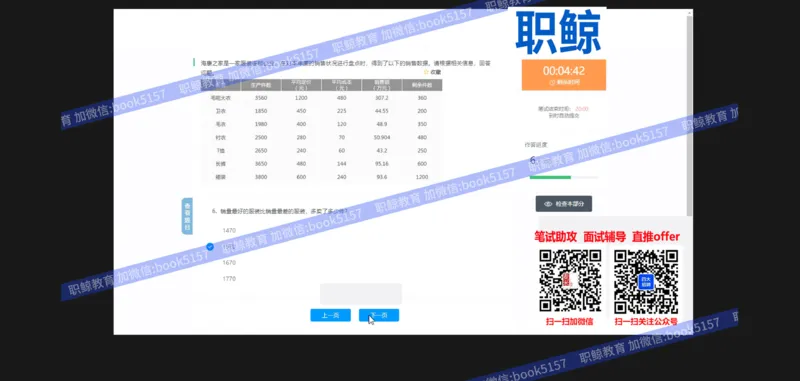Click the question 6 prompt text
Viewport: 800px width, 381px height.
pos(281,211)
